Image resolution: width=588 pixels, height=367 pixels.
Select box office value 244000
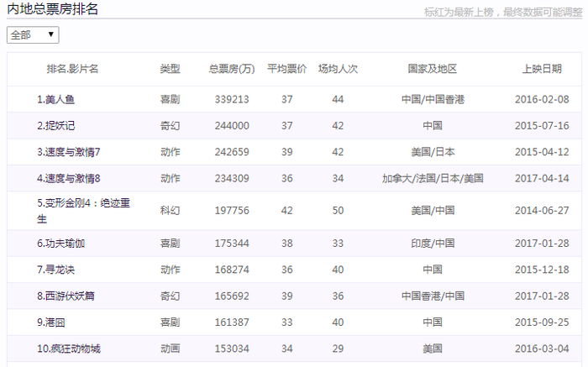point(232,126)
